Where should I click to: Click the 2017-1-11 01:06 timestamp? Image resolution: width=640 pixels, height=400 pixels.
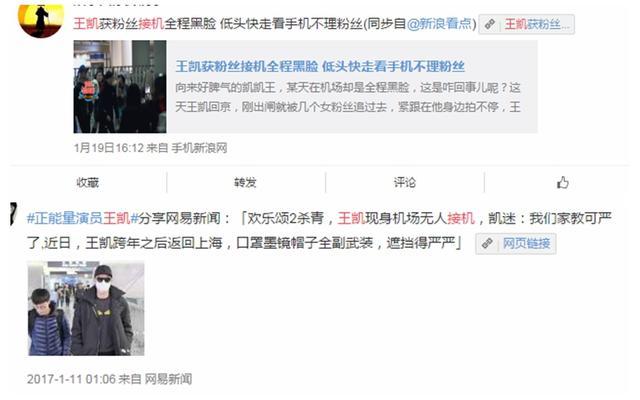pyautogui.click(x=71, y=379)
